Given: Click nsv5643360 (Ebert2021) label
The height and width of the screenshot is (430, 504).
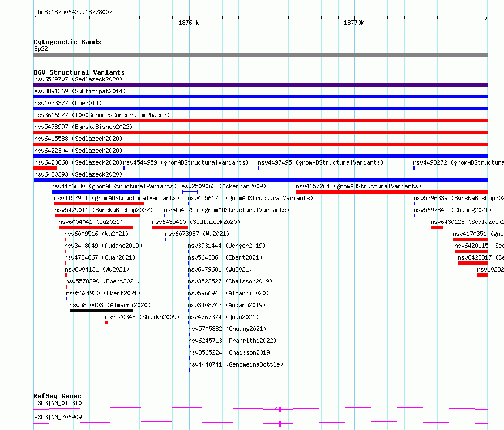Looking at the screenshot, I should point(225,257).
